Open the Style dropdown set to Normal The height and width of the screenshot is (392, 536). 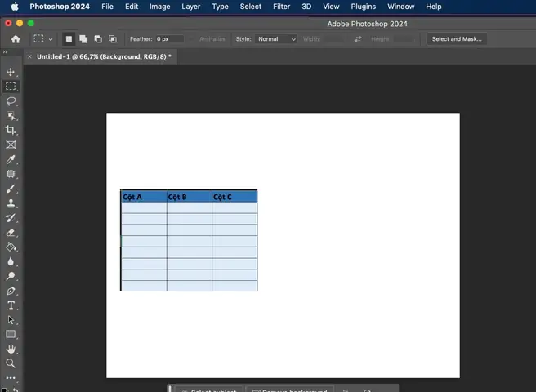coord(276,39)
